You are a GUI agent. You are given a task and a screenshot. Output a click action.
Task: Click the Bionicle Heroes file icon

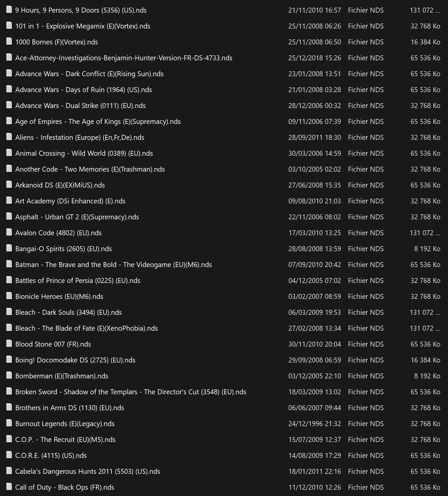tap(9, 296)
